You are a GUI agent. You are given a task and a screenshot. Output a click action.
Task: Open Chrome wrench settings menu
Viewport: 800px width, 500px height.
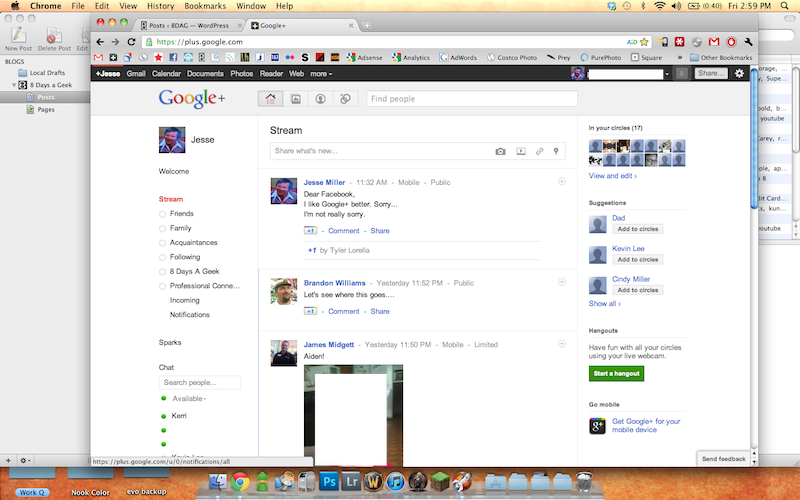(748, 42)
